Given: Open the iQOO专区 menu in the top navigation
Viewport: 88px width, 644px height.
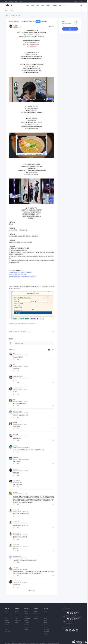Looking at the screenshot, I should tap(48, 5).
